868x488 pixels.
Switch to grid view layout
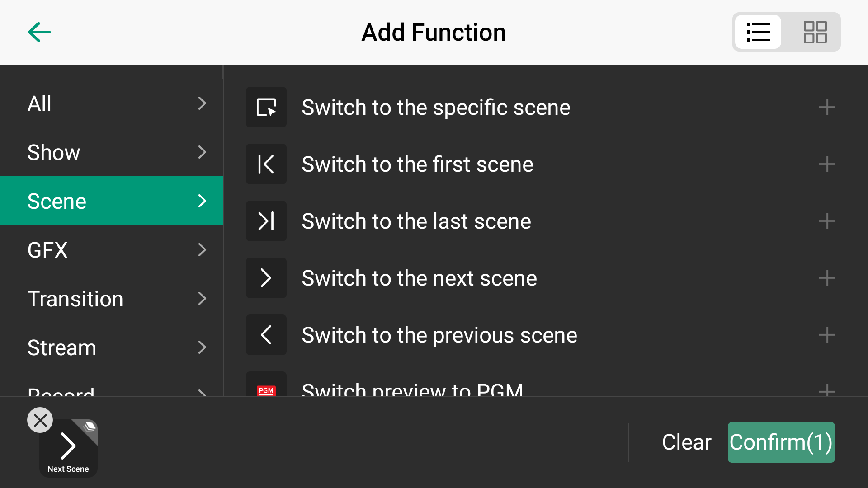coord(815,32)
